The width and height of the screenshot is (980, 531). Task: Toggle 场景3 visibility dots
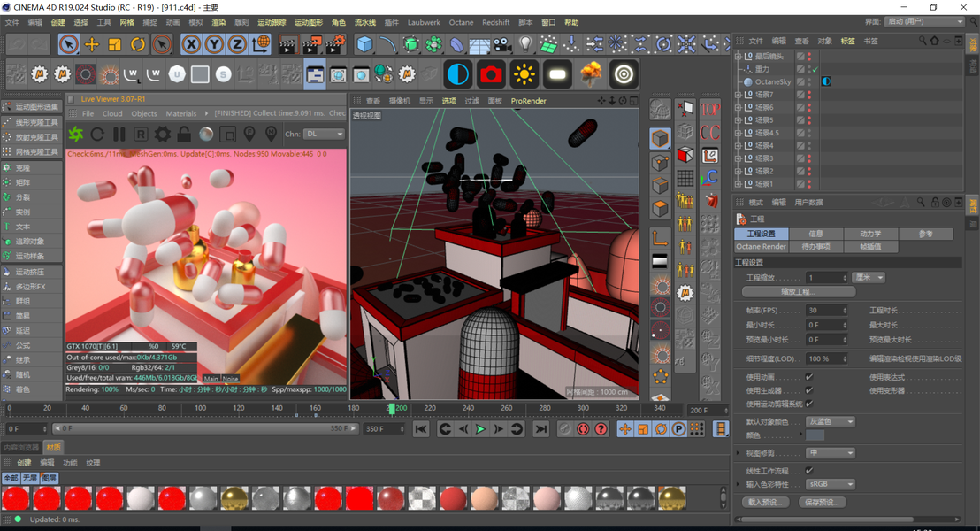(x=809, y=158)
